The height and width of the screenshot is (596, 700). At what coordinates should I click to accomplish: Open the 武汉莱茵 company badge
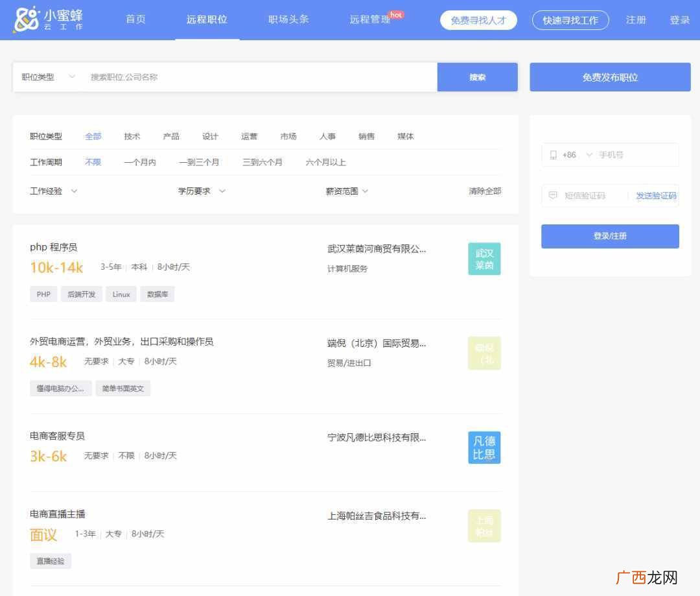484,259
